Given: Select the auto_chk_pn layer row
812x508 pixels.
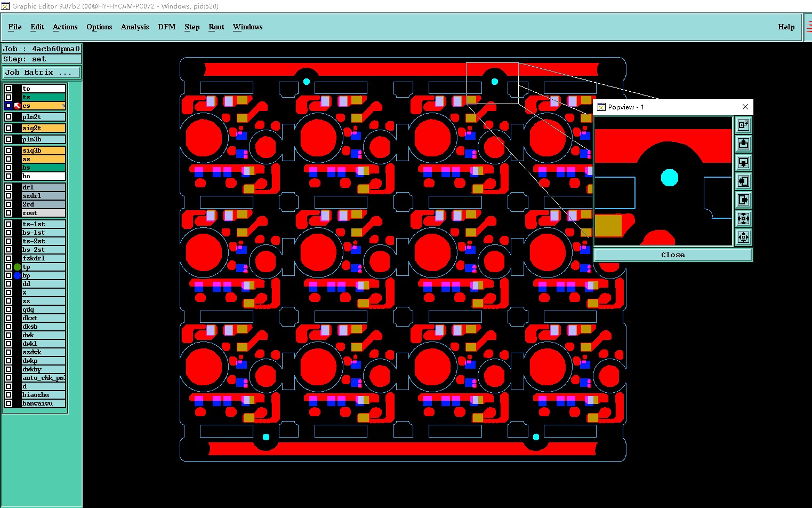Looking at the screenshot, I should pos(43,378).
